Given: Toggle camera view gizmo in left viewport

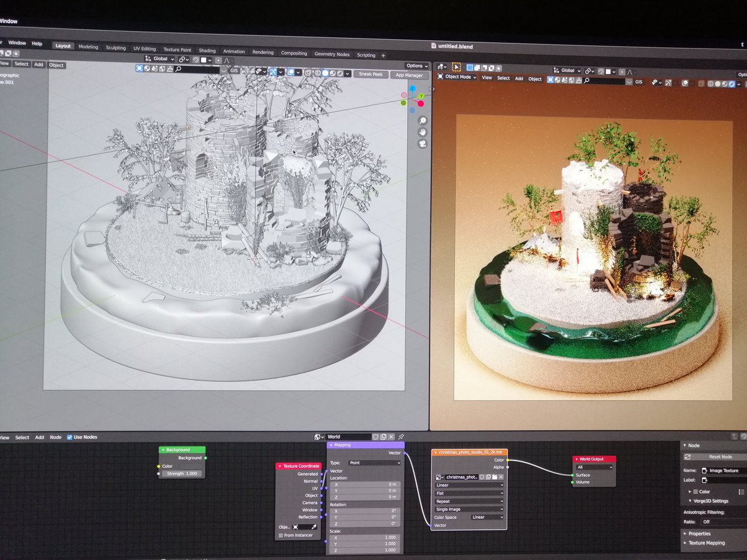Looking at the screenshot, I should coord(423,144).
